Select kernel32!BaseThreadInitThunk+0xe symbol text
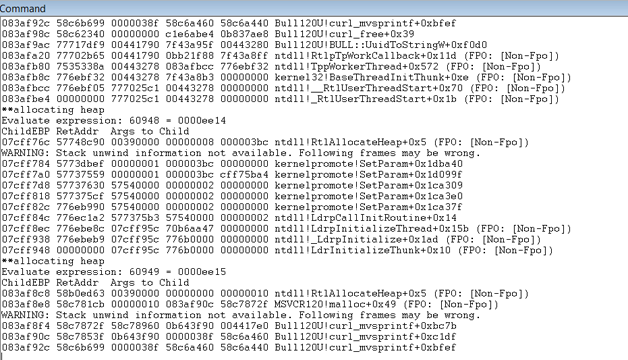 point(372,77)
